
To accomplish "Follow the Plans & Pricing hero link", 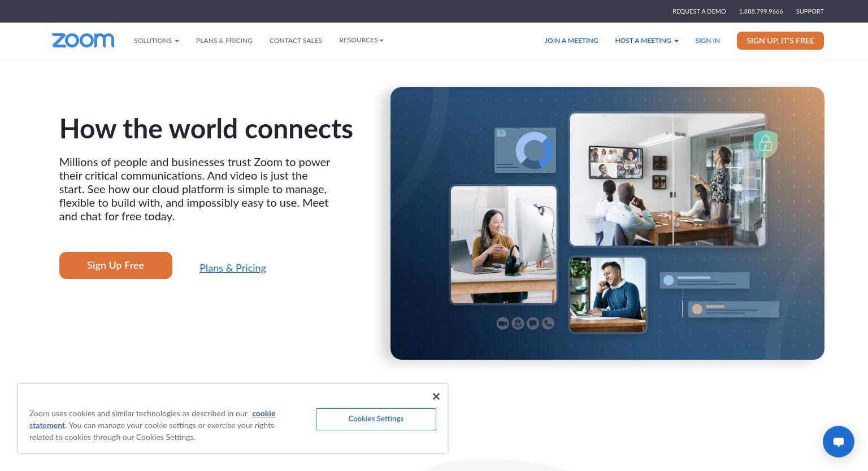I will pos(233,268).
